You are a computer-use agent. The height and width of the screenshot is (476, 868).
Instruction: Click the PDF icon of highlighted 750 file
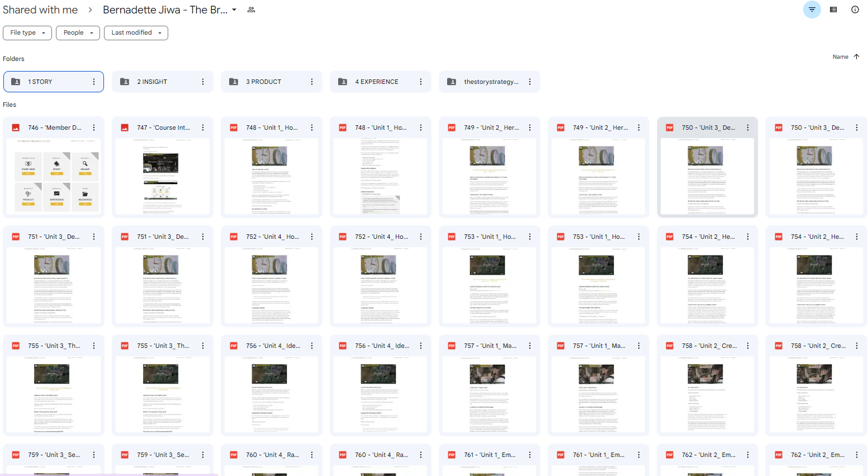(670, 128)
